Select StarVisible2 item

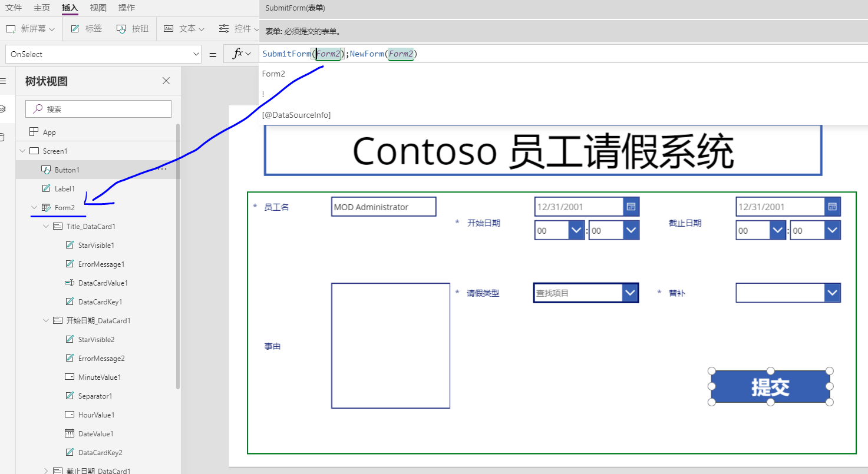[x=96, y=340]
